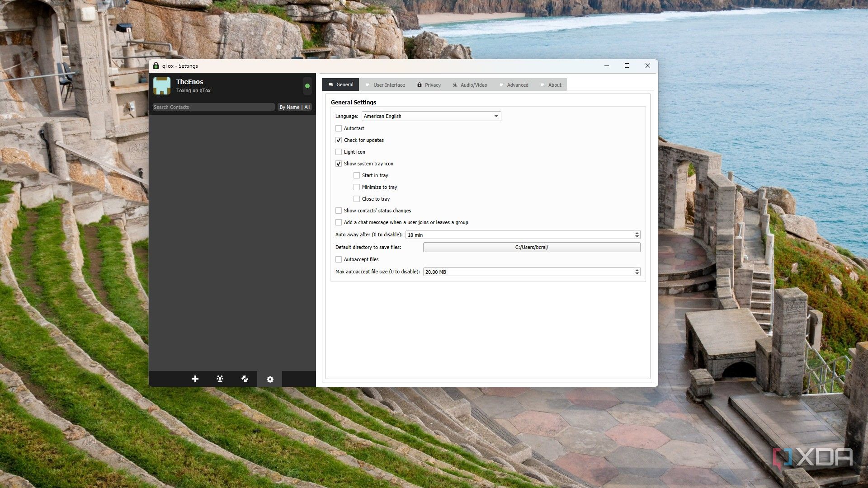Click the green online status indicator

pyautogui.click(x=307, y=86)
